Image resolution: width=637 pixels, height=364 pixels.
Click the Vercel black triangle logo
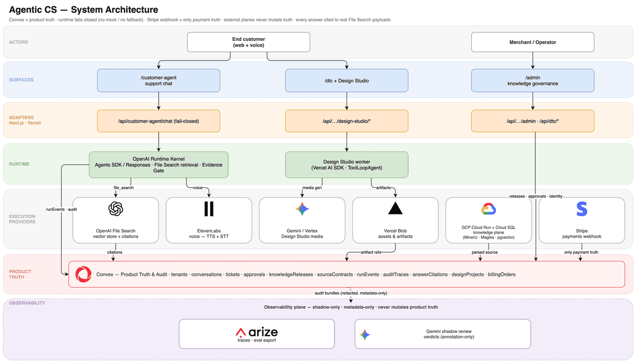click(395, 208)
